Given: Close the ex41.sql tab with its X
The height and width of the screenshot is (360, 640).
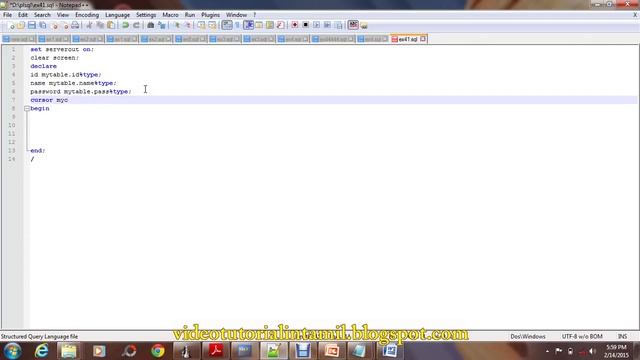Looking at the screenshot, I should pos(423,39).
